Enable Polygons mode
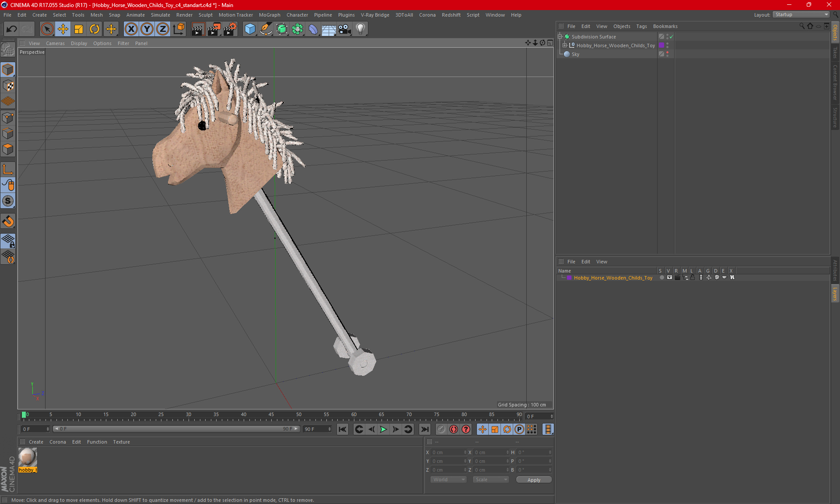Viewport: 840px width, 504px height. [8, 149]
